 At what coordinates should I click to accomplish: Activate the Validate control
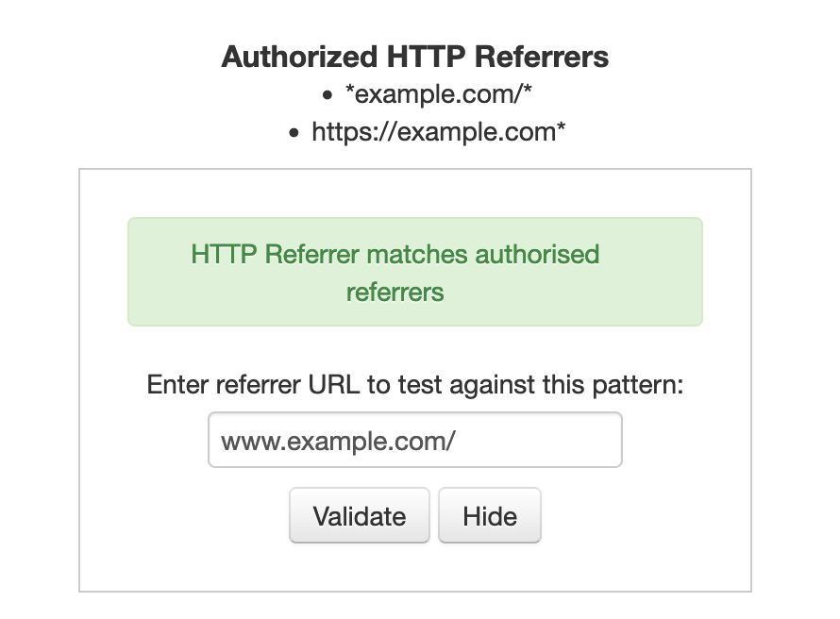pos(360,516)
